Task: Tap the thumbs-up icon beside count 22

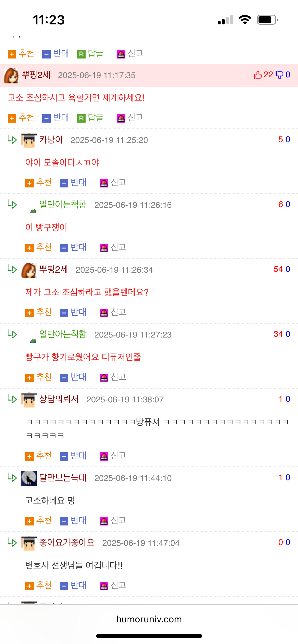Action: [x=258, y=75]
